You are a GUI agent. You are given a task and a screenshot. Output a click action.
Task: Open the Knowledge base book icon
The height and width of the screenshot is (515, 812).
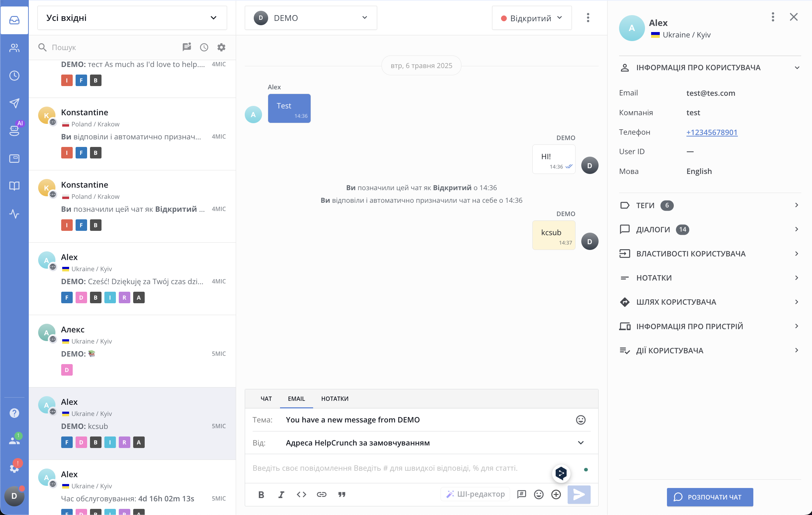14,186
